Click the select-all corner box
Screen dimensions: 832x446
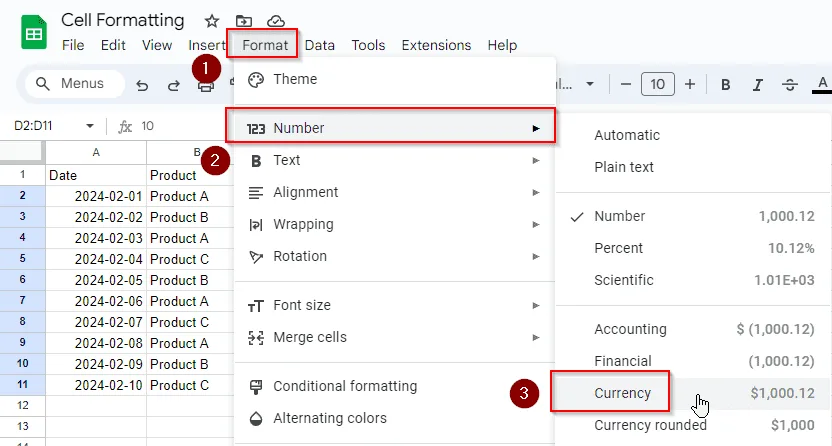coord(22,153)
